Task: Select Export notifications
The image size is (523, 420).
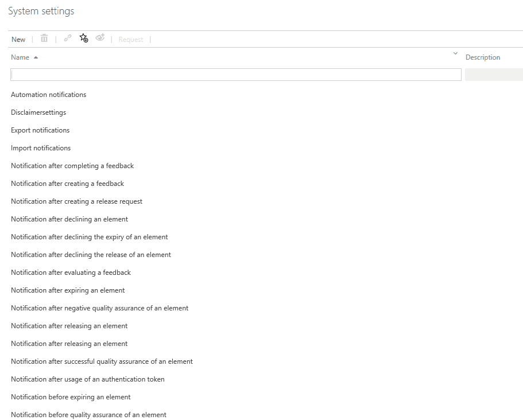Action: 40,130
